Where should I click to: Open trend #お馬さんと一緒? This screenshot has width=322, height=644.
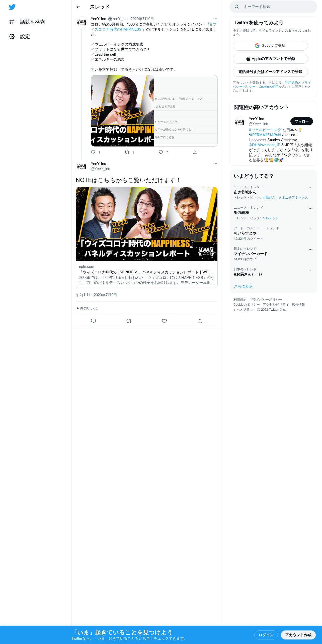coord(248,274)
